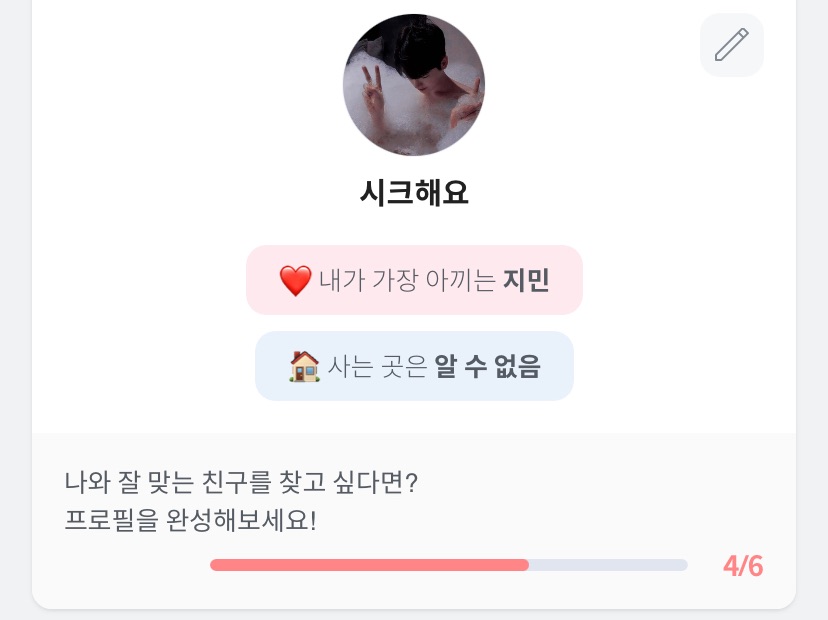The height and width of the screenshot is (620, 828).
Task: Select the blue 사는 곳은 tag
Action: (414, 366)
